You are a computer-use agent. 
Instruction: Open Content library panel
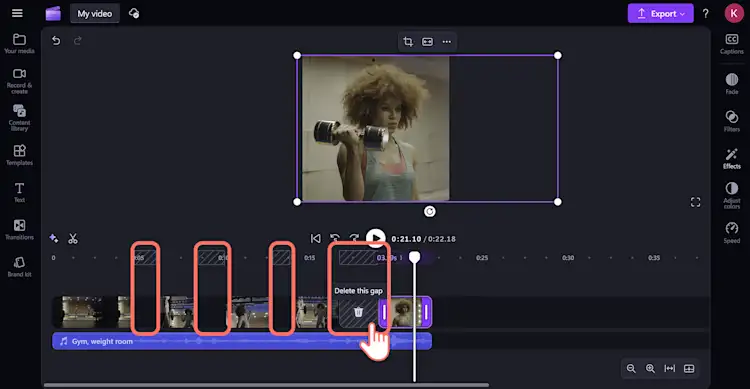pos(19,118)
